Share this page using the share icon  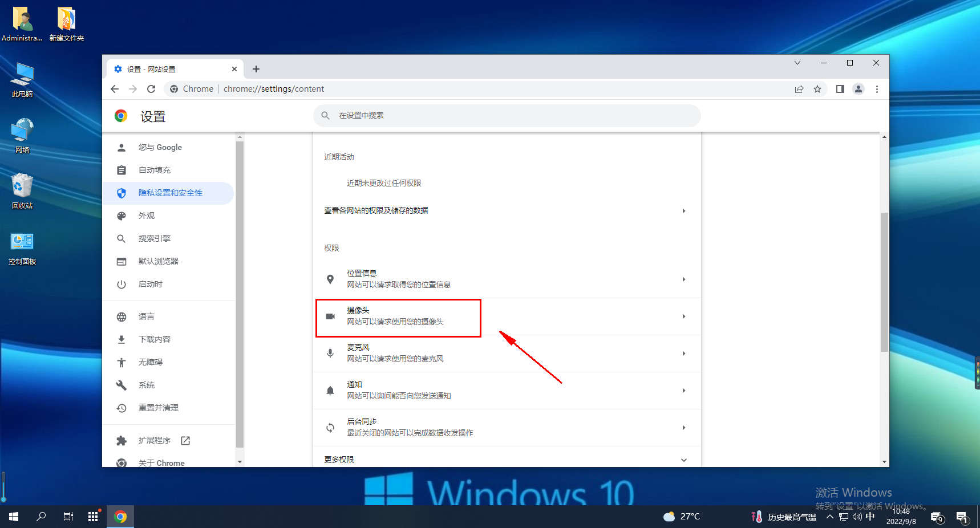799,89
